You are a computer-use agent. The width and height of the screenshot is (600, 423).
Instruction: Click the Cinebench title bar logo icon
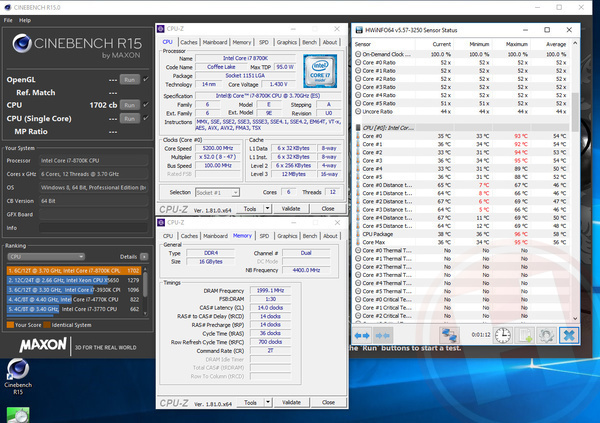7,7
